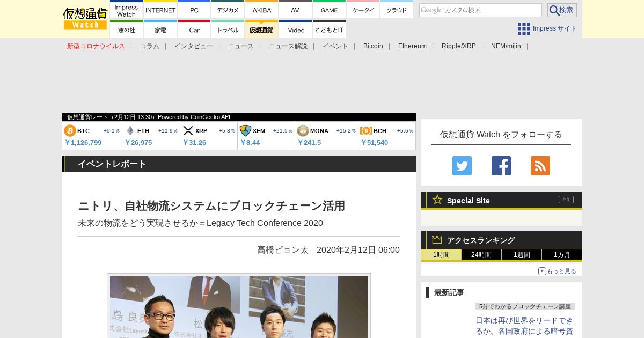Viewport: 644px width, 338px height.
Task: Click the XEM ticker icon
Action: coord(245,131)
